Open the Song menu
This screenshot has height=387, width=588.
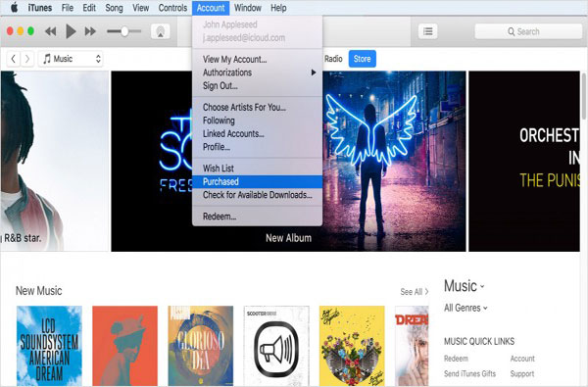tap(114, 8)
